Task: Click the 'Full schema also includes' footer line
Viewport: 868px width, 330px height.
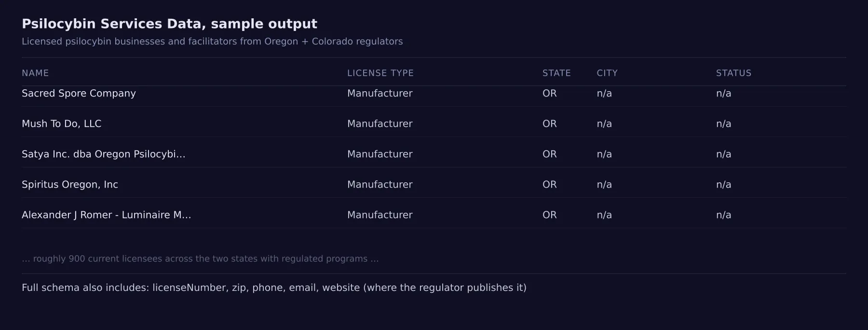Action: pos(274,288)
